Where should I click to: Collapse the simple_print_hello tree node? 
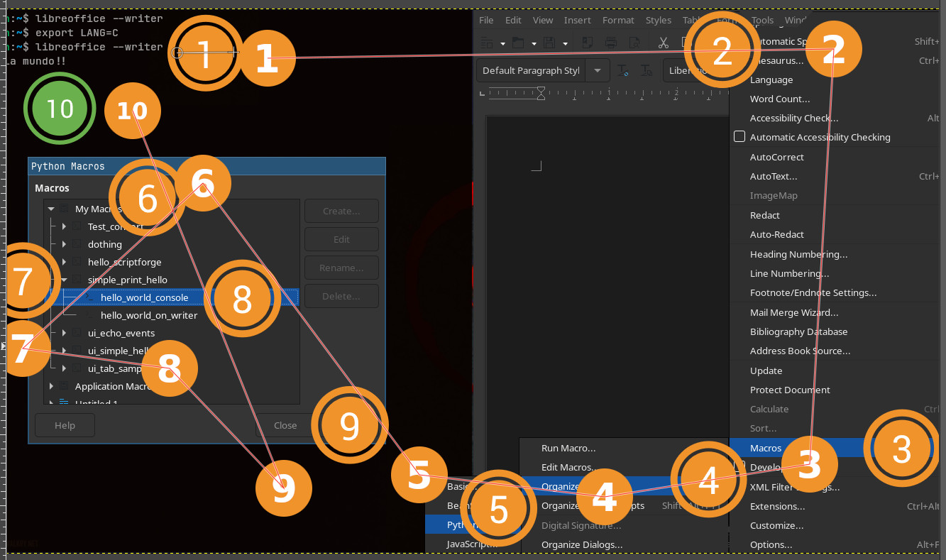(x=64, y=280)
